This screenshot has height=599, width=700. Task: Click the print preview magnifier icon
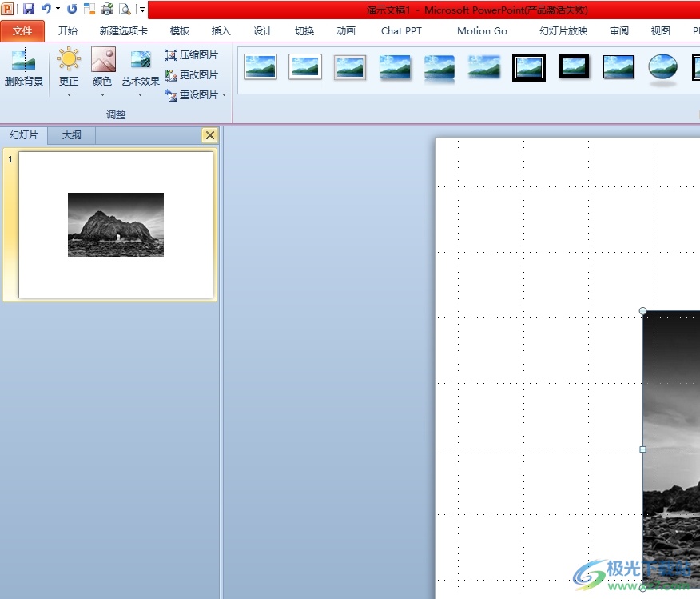tap(125, 9)
